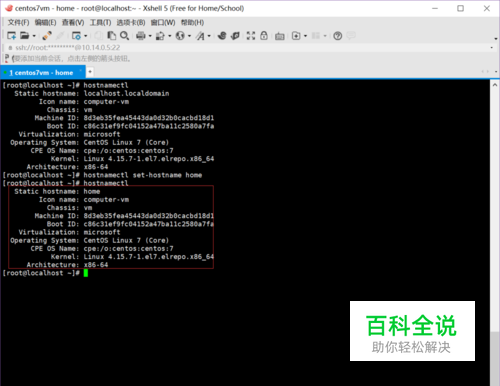This screenshot has height=386, width=500.
Task: Open the 窗口(W) menu
Action: point(163,22)
